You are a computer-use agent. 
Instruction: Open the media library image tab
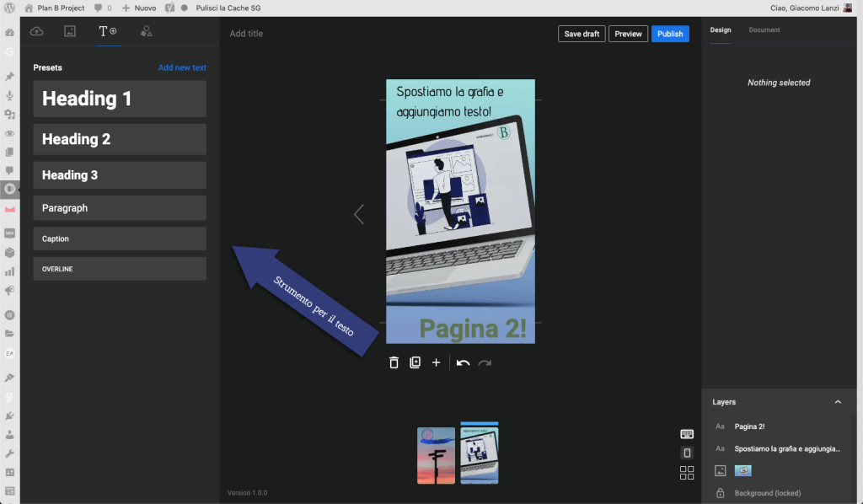click(70, 31)
